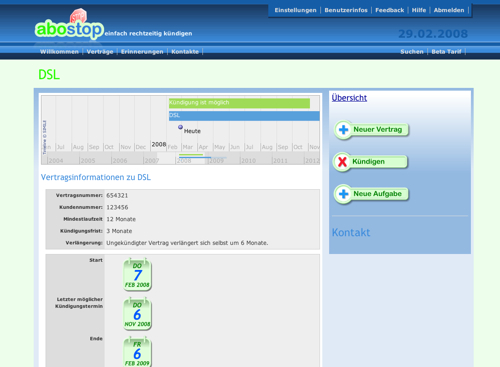Image resolution: width=500 pixels, height=367 pixels.
Task: Open the Erinnerungen navigation item
Action: [x=142, y=52]
